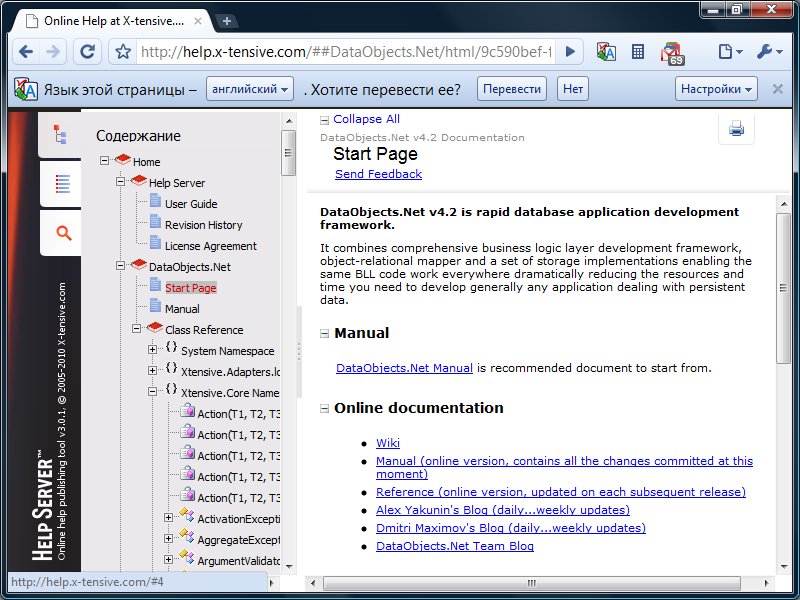This screenshot has height=600, width=800.
Task: Dismiss the translation bar with the X
Action: click(x=778, y=89)
